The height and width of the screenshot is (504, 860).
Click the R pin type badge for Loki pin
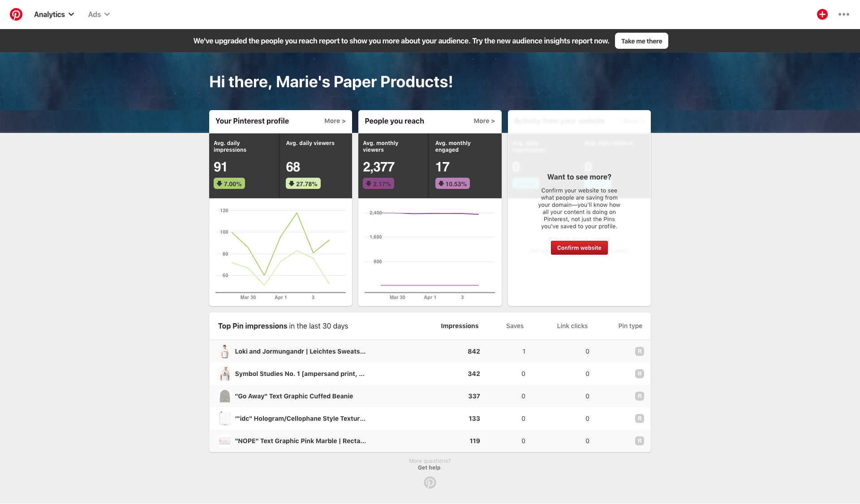click(639, 351)
